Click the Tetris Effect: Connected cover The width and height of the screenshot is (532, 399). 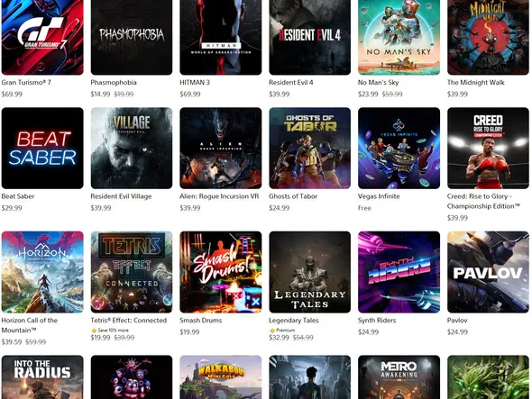132,272
